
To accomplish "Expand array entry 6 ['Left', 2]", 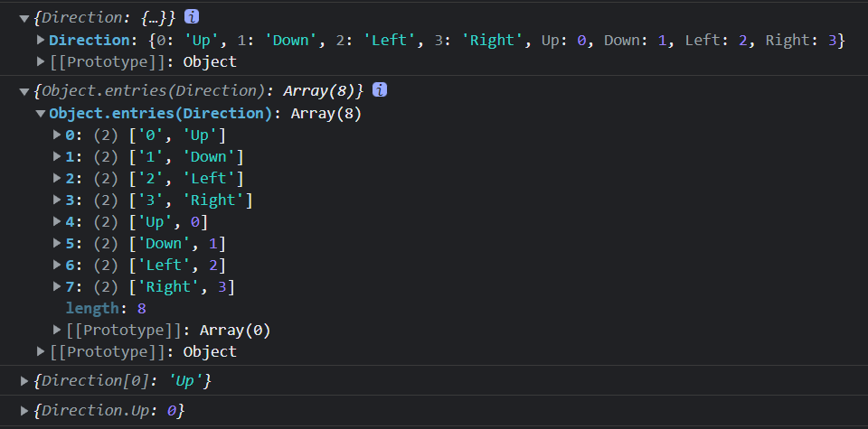I will (x=58, y=266).
